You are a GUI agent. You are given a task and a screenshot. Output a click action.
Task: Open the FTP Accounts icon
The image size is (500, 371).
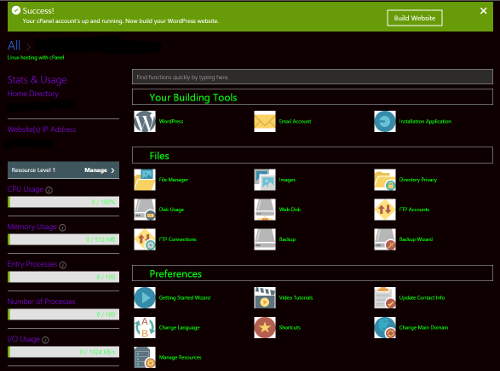(x=385, y=209)
